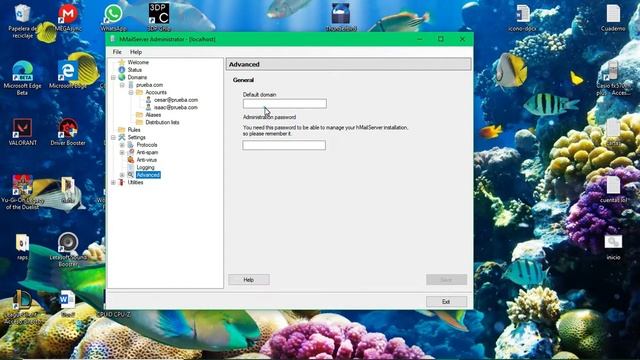This screenshot has width=640, height=360.
Task: Click the Accounts folder icon
Action: [139, 92]
